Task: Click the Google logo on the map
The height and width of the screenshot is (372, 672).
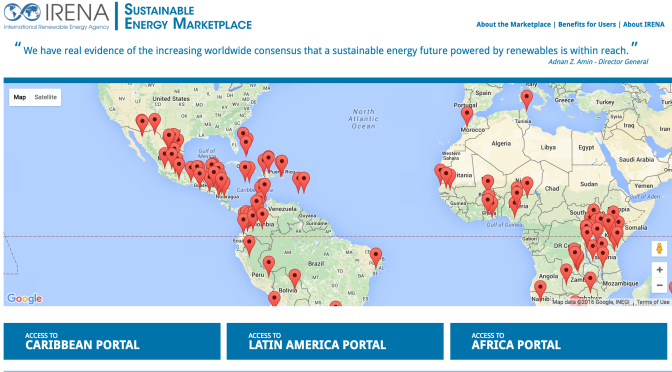Action: pos(24,298)
